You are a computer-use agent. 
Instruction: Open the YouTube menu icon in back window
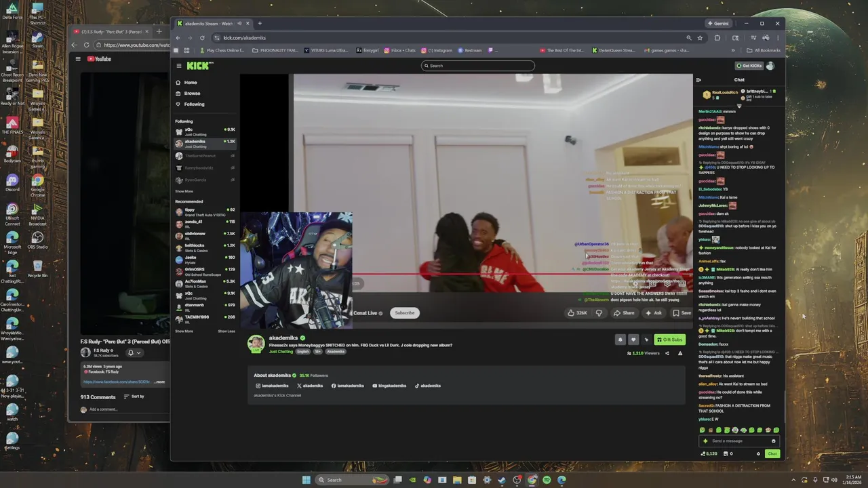point(78,59)
